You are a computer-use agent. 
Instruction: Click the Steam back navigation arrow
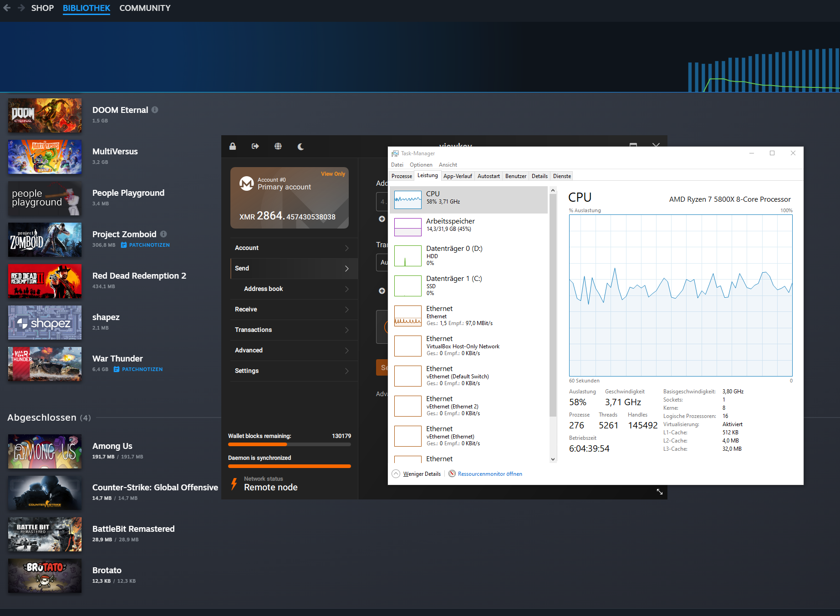click(7, 8)
